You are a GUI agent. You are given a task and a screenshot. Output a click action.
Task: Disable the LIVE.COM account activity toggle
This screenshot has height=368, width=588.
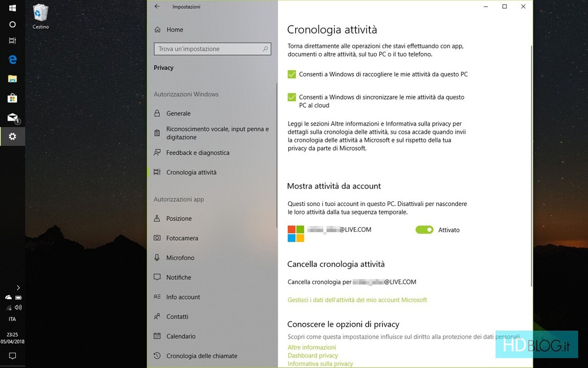[x=424, y=230]
